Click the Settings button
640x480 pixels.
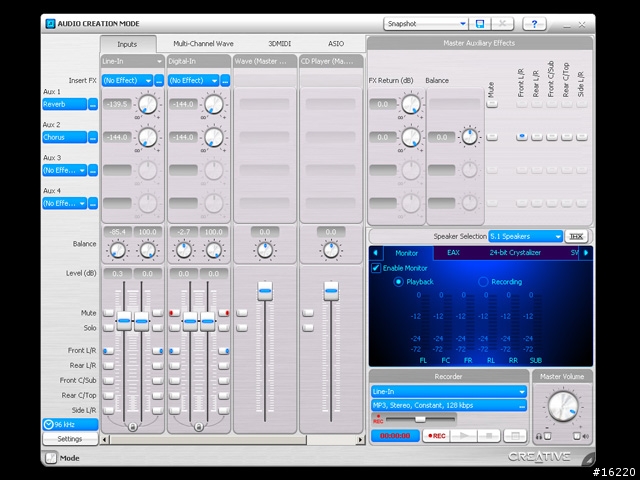click(x=70, y=439)
